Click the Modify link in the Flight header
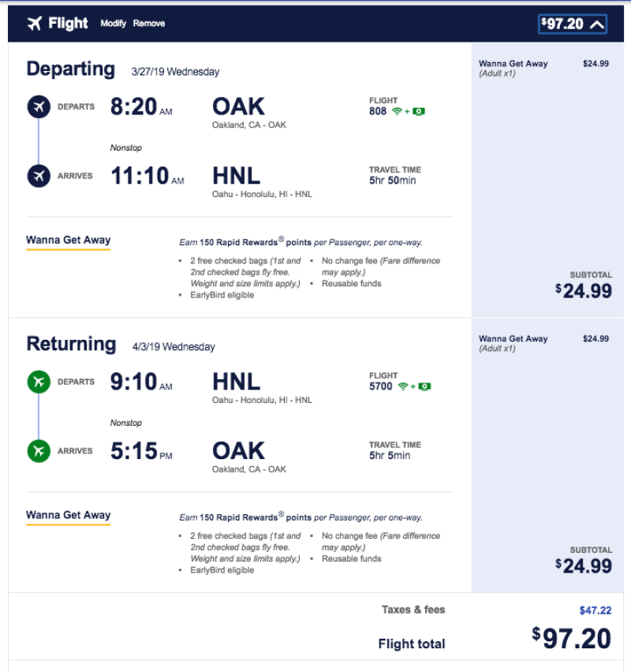Image resolution: width=631 pixels, height=672 pixels. pyautogui.click(x=114, y=24)
